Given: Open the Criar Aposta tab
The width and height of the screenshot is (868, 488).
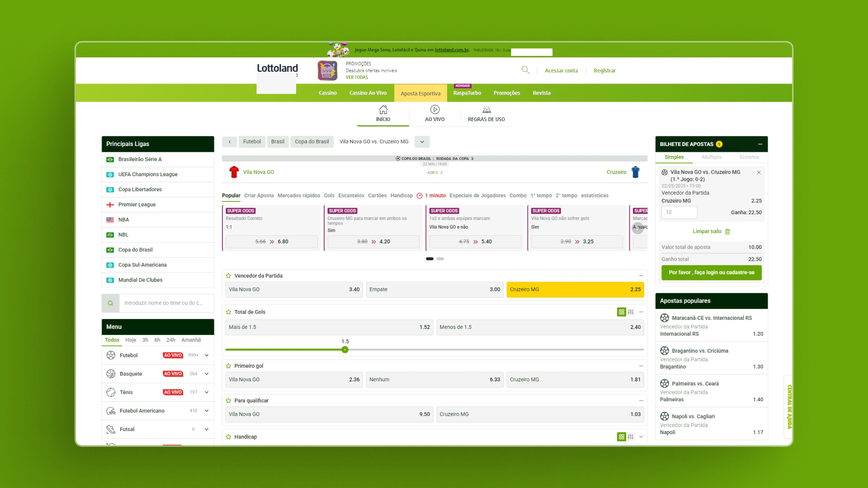Looking at the screenshot, I should point(259,196).
